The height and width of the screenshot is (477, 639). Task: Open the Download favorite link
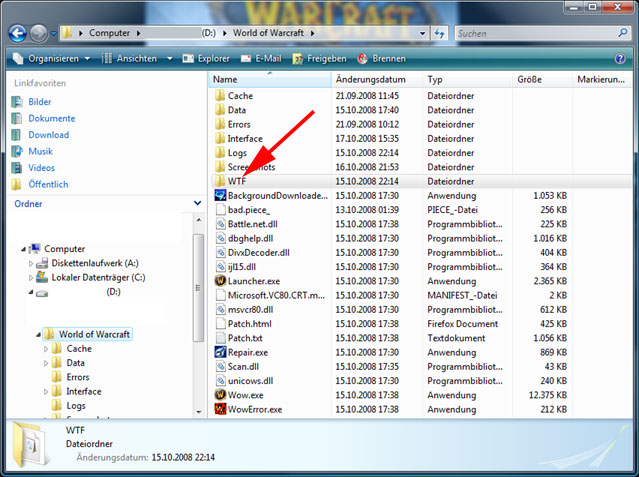48,135
